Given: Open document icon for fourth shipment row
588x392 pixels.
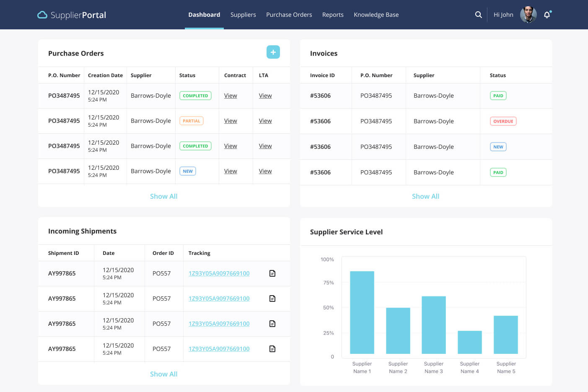Looking at the screenshot, I should (272, 349).
